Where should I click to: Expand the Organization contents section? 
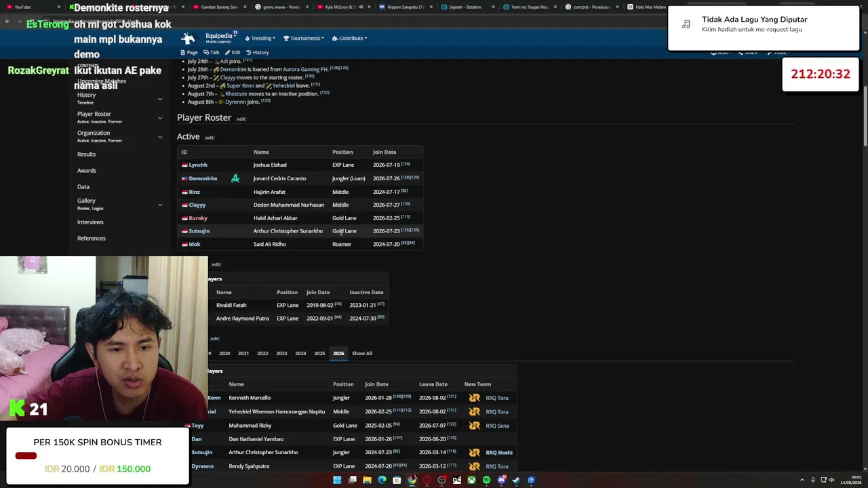(160, 137)
